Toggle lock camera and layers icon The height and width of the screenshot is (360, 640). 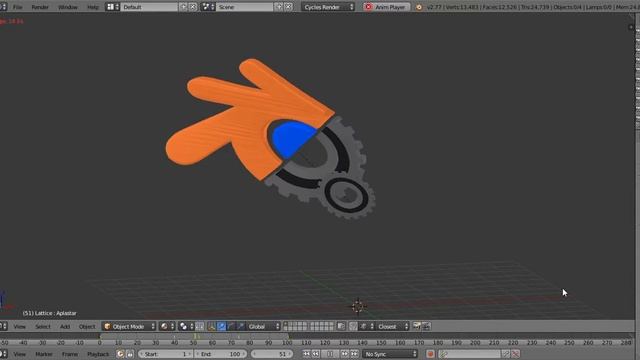pyautogui.click(x=341, y=326)
